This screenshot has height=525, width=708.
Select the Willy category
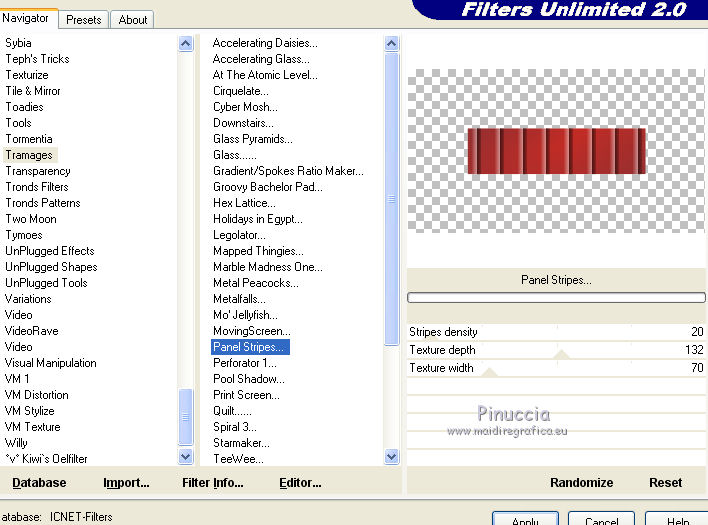pos(16,443)
